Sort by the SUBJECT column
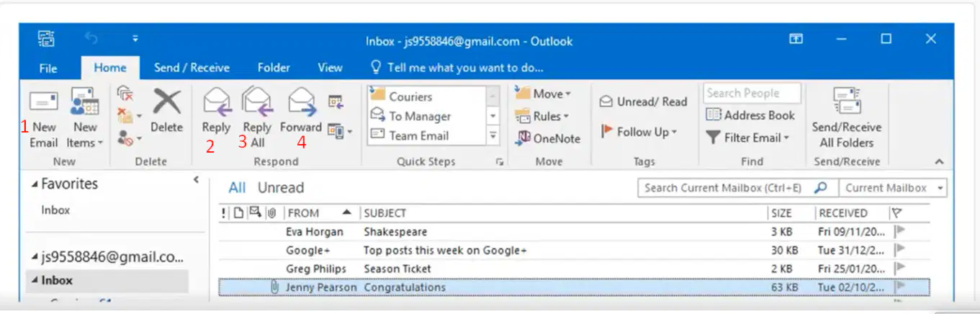Screen dimensions: 980x314 tap(563, 213)
